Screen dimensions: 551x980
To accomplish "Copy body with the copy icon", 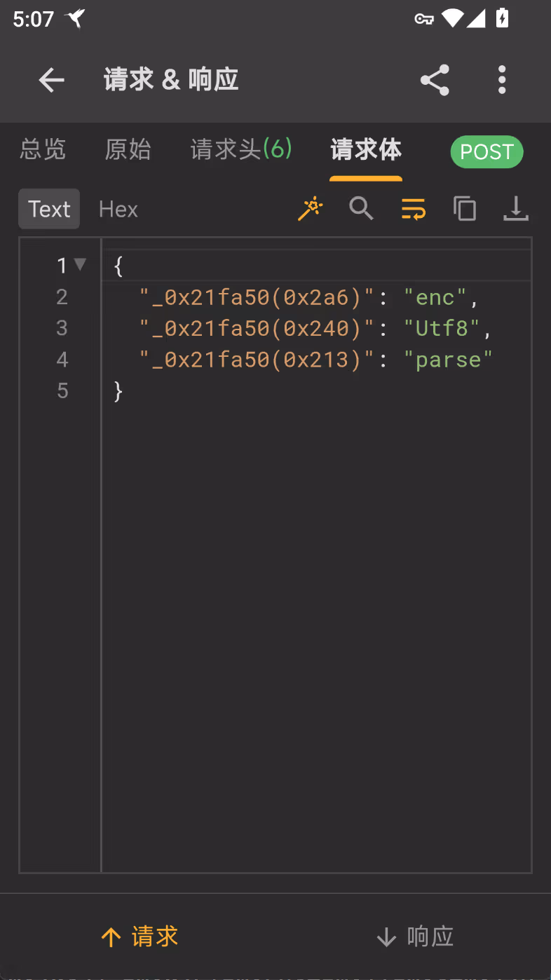I will tap(465, 209).
